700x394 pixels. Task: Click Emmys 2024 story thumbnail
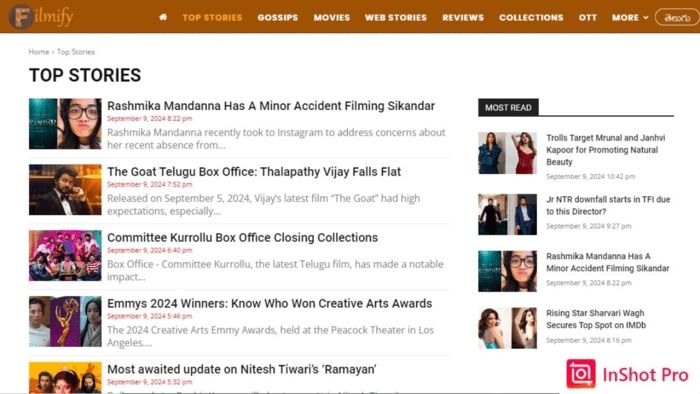65,321
